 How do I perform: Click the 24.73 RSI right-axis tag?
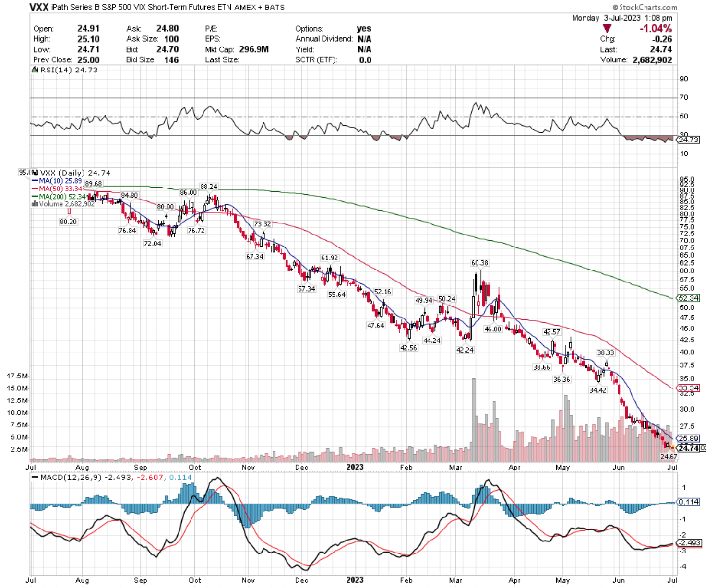pos(688,140)
